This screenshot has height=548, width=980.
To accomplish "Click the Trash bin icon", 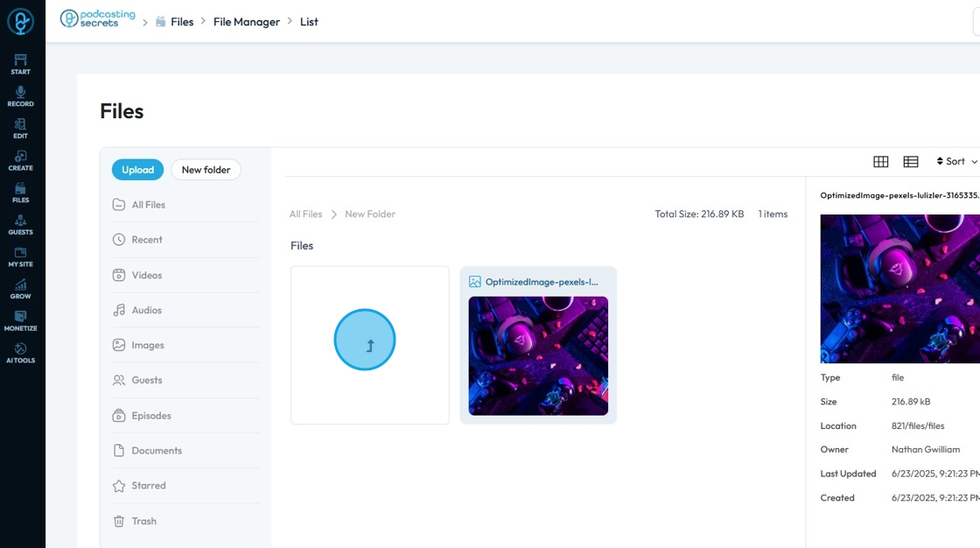I will tap(119, 521).
